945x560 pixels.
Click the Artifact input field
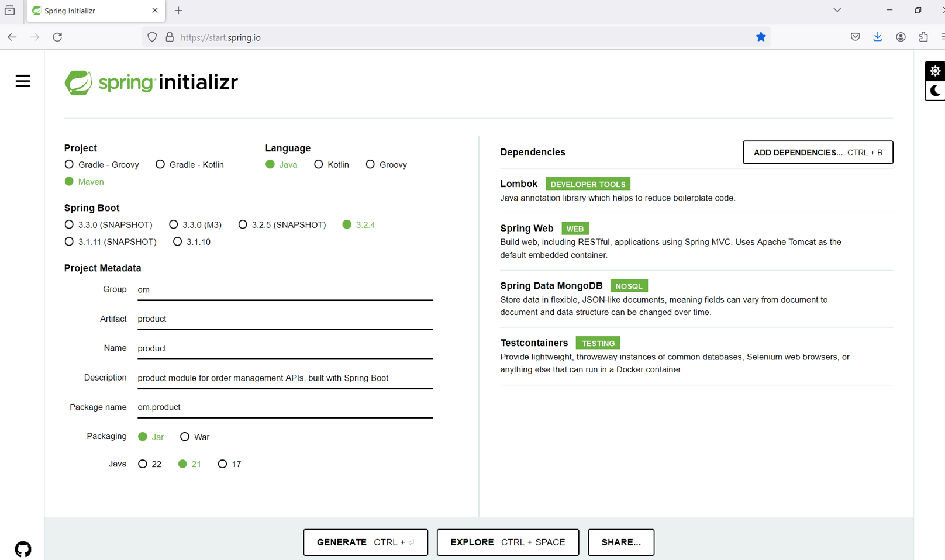coord(285,319)
